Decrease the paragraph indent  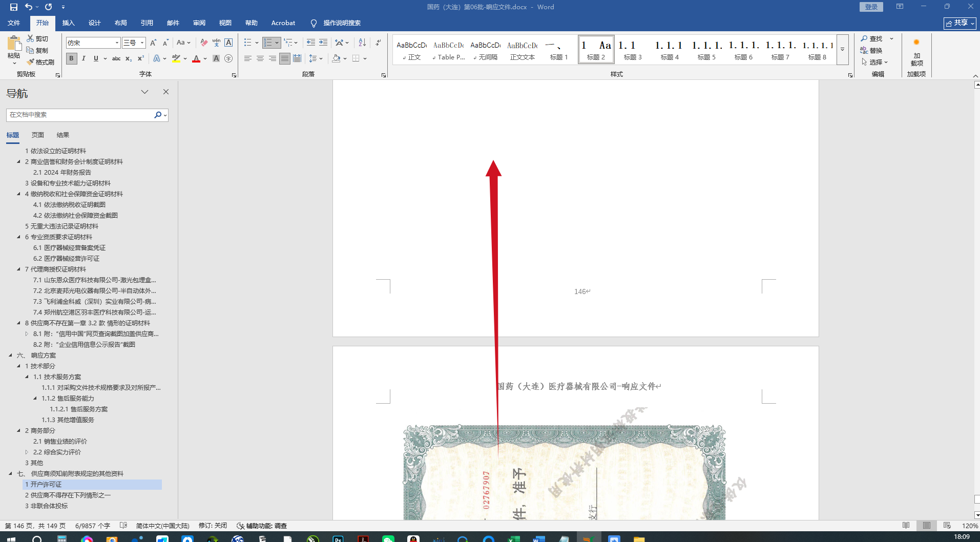point(310,43)
